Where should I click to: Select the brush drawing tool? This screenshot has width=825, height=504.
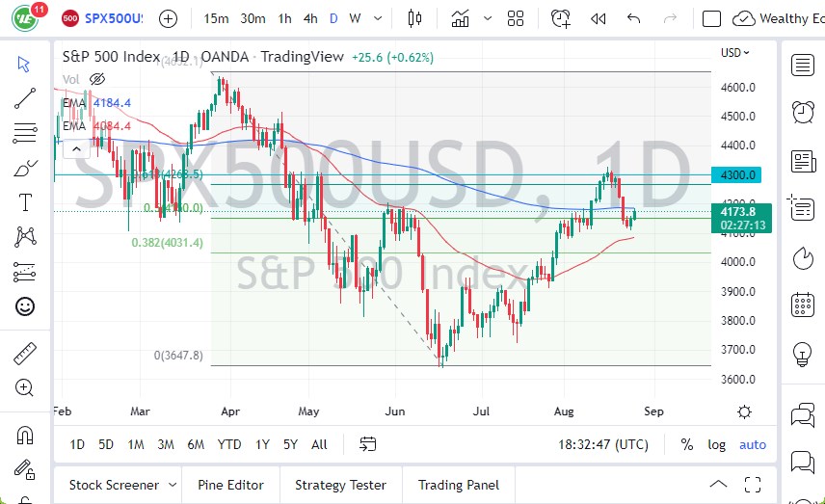point(25,168)
